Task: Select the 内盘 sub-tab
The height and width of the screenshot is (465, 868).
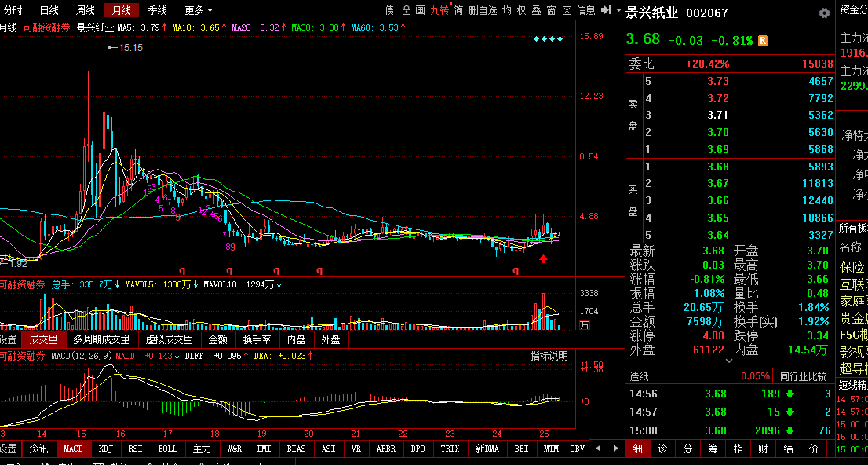Action: (x=296, y=339)
